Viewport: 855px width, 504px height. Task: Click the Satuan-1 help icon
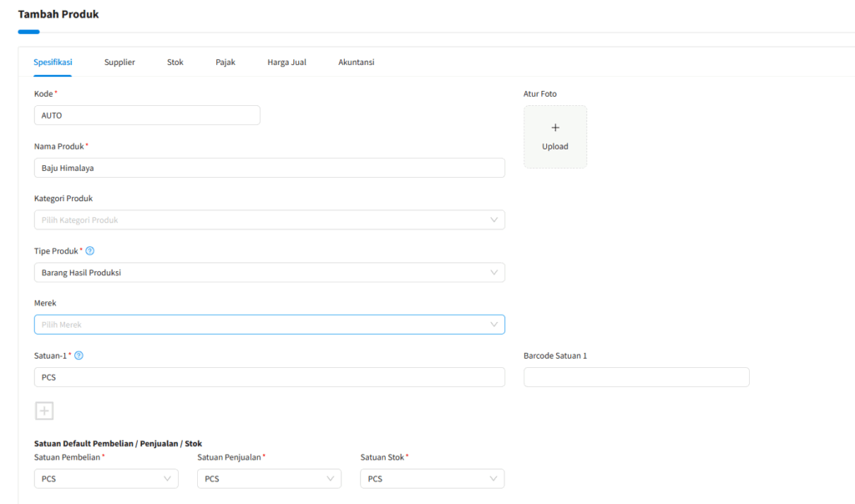coord(79,355)
